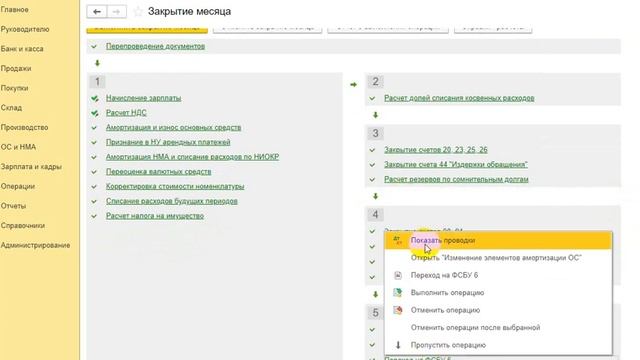The width and height of the screenshot is (640, 360).
Task: Open Расчет резервов по сомнительным долгам link
Action: tap(456, 180)
